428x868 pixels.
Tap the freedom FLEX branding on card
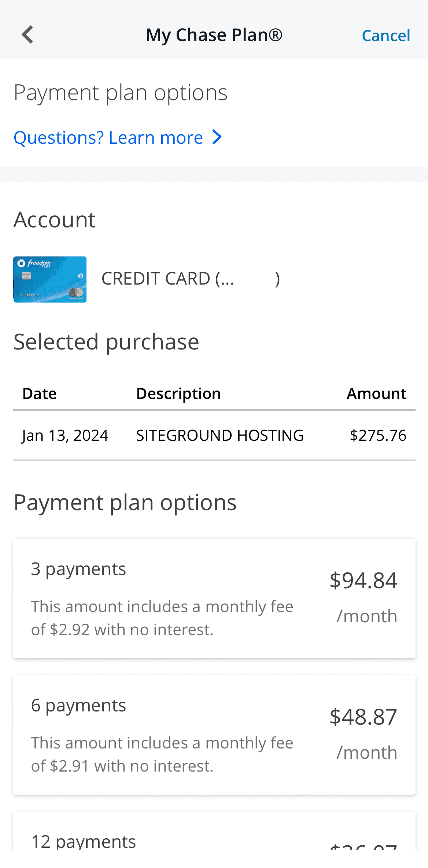[39, 264]
